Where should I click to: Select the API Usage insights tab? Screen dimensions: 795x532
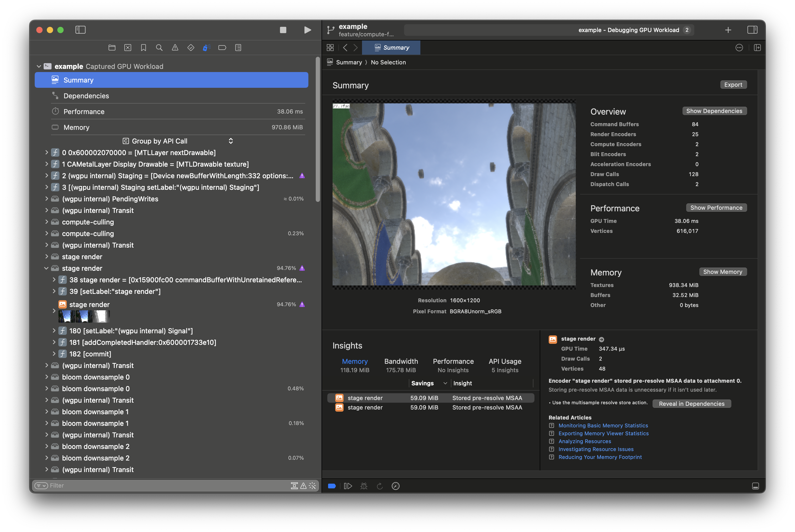pyautogui.click(x=505, y=365)
